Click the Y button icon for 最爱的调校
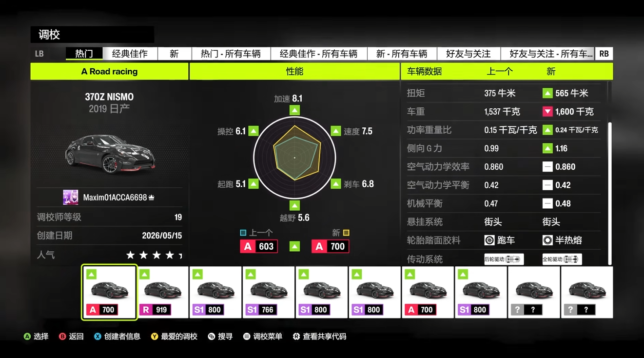The width and height of the screenshot is (644, 358). [x=154, y=337]
